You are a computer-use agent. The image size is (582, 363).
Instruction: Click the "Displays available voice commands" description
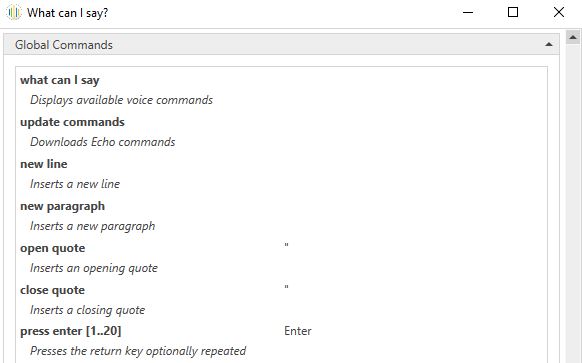121,100
